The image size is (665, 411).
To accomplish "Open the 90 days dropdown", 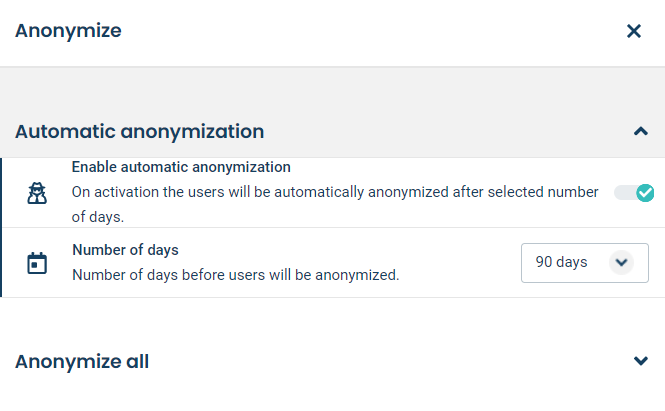I will [584, 263].
